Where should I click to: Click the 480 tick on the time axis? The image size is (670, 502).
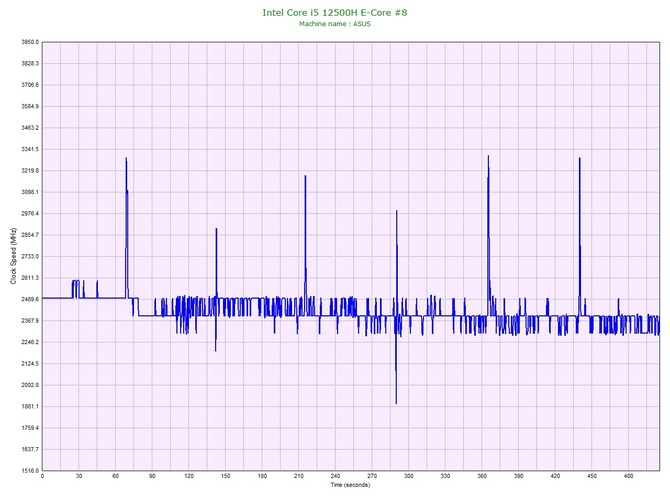pyautogui.click(x=629, y=476)
